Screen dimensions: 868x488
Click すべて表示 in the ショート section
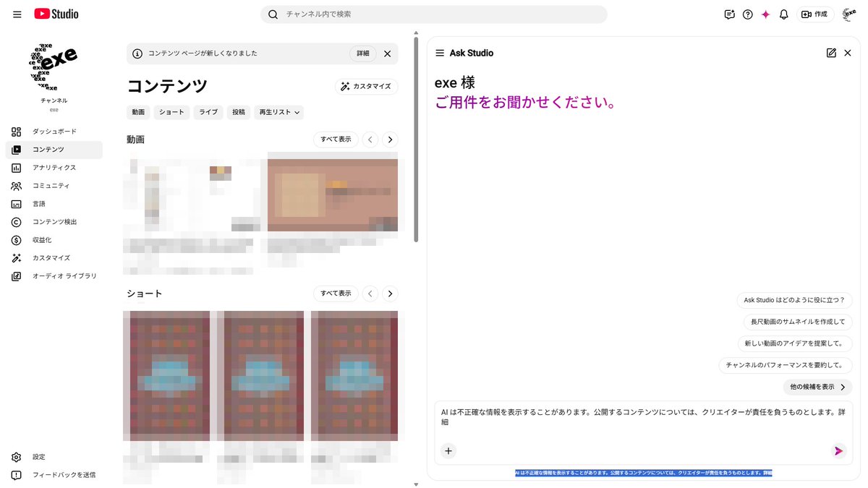[x=336, y=294]
